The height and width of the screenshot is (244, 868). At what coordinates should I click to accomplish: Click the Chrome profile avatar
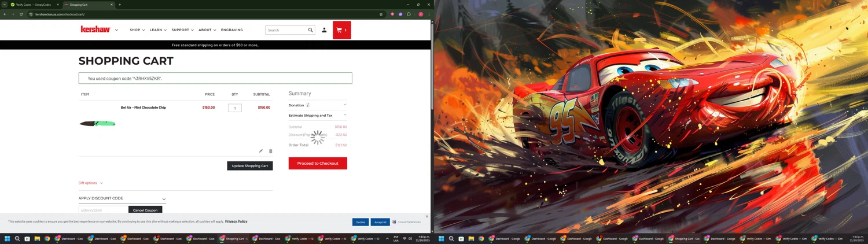(x=421, y=14)
